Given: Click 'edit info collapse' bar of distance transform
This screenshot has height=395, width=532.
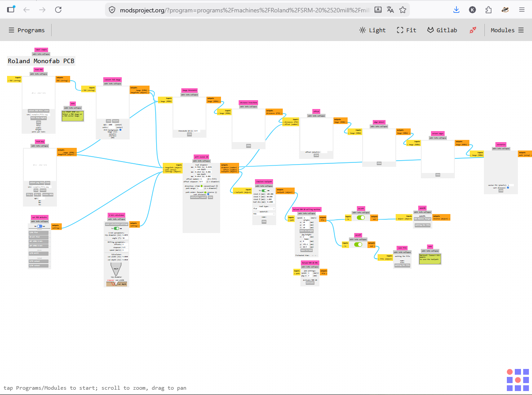Looking at the screenshot, I should pos(248,106).
